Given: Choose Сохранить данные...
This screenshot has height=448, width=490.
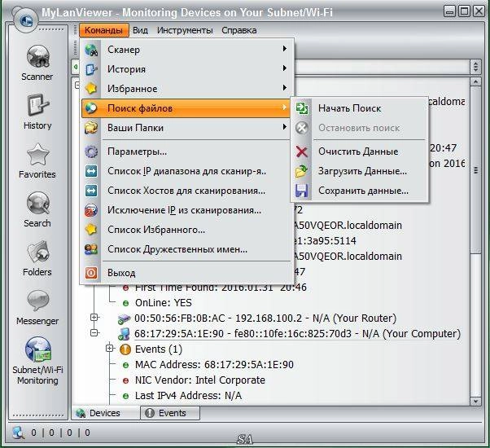Looking at the screenshot, I should [x=360, y=191].
